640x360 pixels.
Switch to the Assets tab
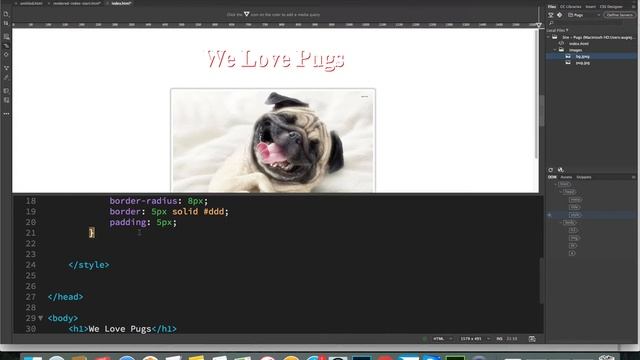point(566,177)
